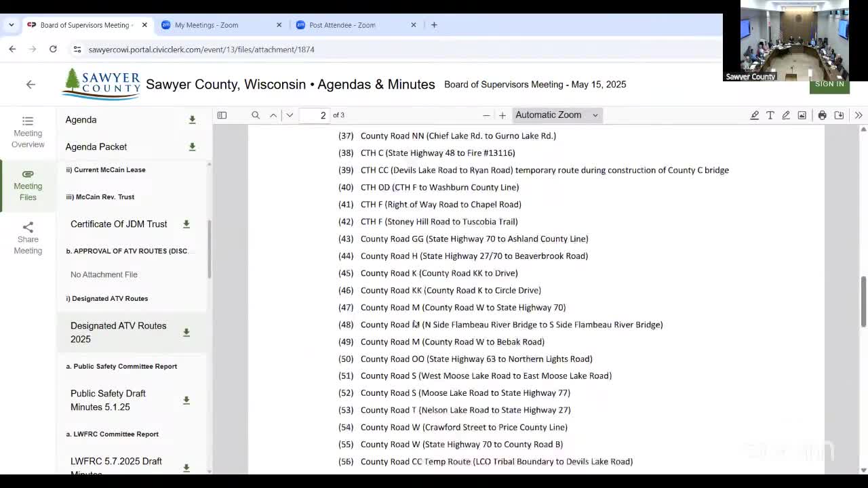Select 'a. Public Safety Committee Report' heading
Screen dimensions: 868x488
(121, 366)
